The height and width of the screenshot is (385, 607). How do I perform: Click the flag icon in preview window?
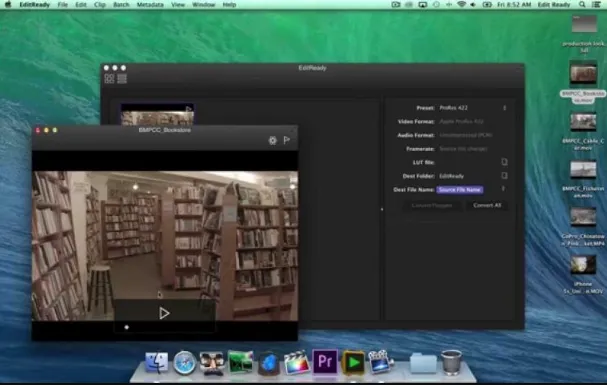[x=287, y=140]
